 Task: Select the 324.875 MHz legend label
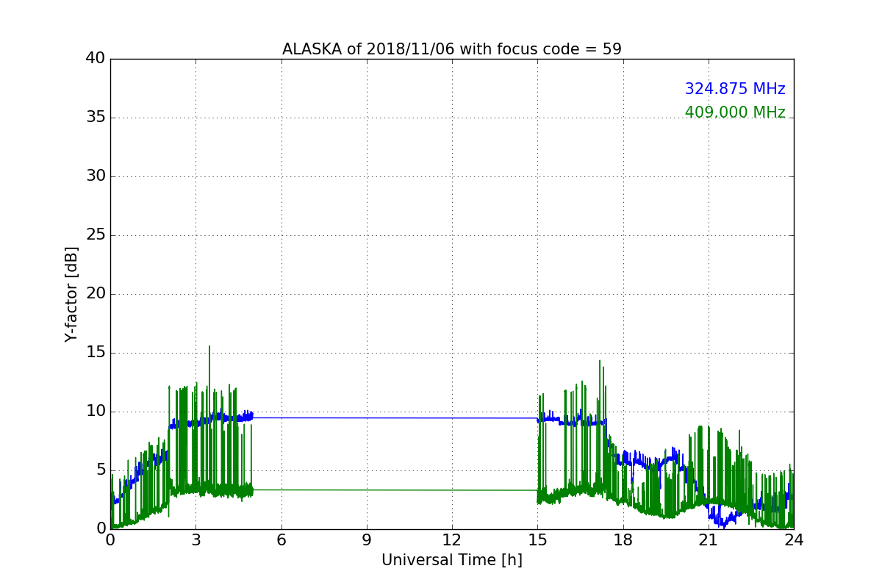(x=735, y=89)
